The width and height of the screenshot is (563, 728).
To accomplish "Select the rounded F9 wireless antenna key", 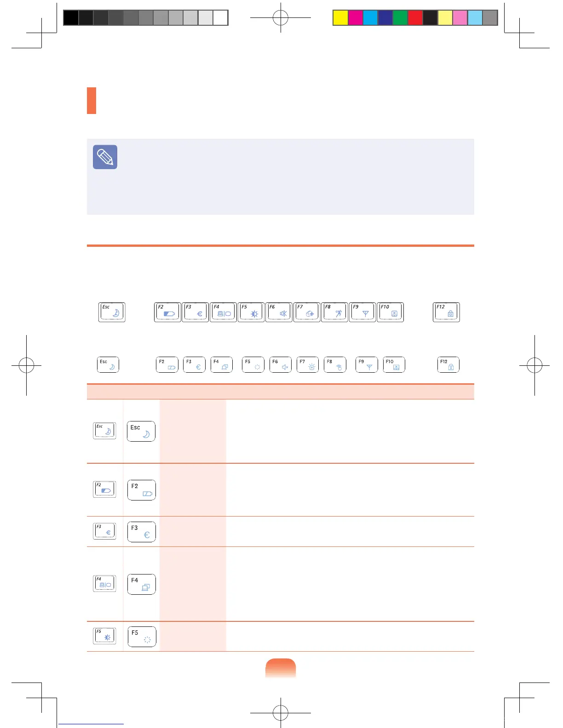I will coord(367,364).
